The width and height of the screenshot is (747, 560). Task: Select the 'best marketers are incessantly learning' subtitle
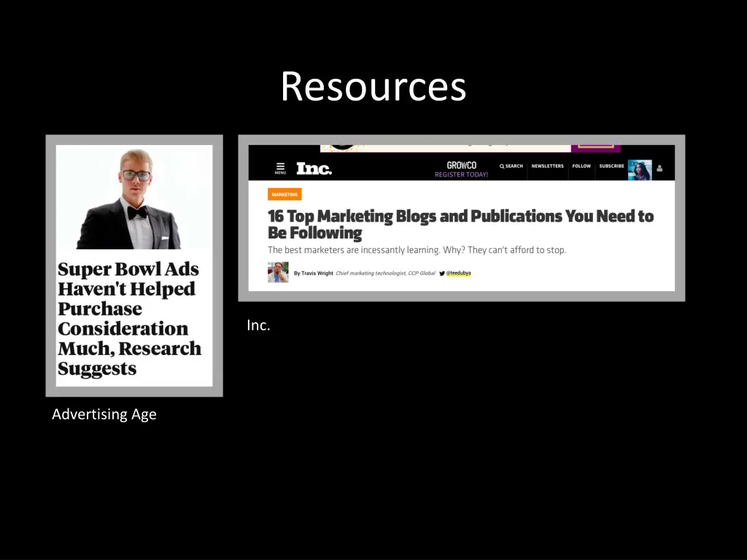417,250
